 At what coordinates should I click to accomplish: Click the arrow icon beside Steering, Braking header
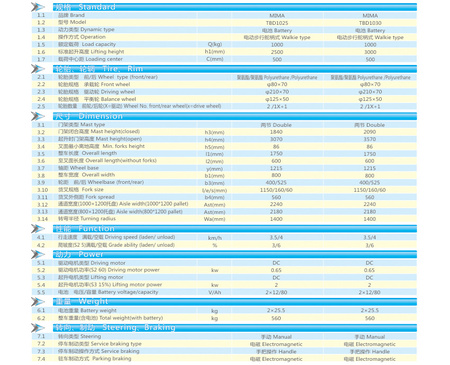pos(38,327)
